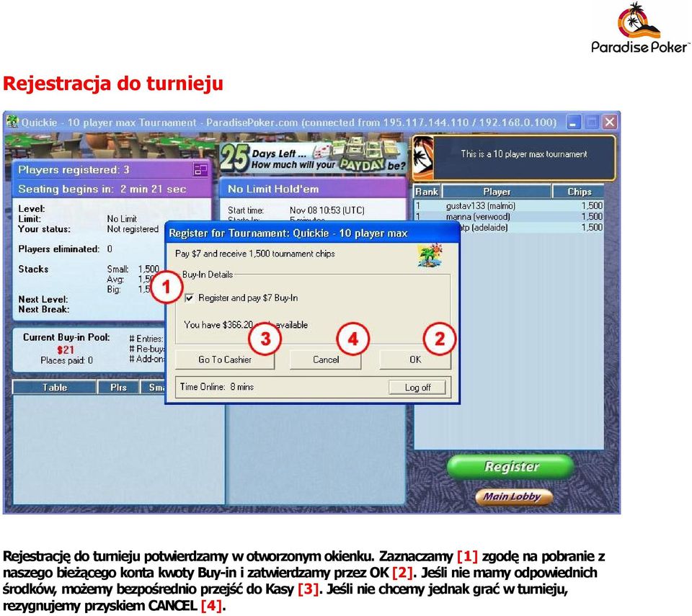Click the palm tree island icon in dialog
This screenshot has width=692, height=616.
tap(430, 255)
